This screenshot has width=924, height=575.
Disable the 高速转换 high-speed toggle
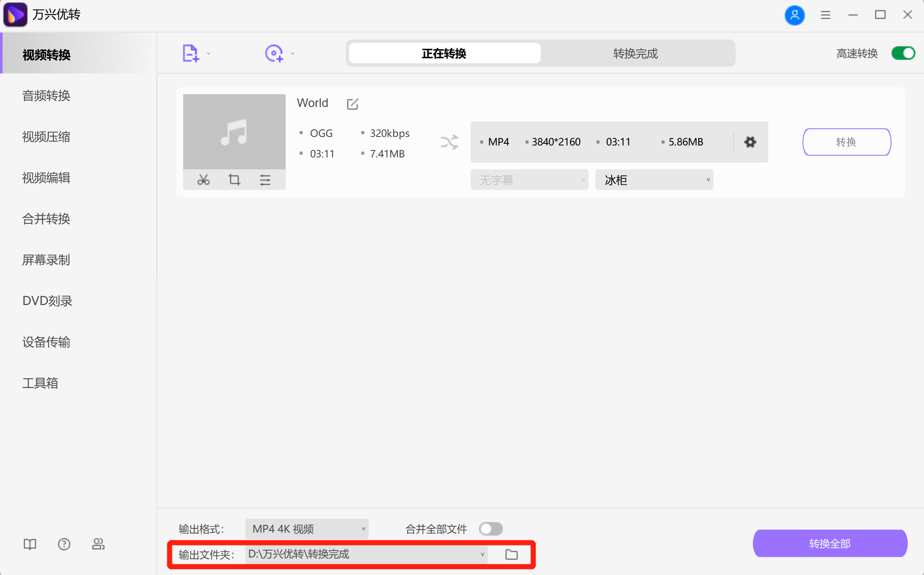903,53
